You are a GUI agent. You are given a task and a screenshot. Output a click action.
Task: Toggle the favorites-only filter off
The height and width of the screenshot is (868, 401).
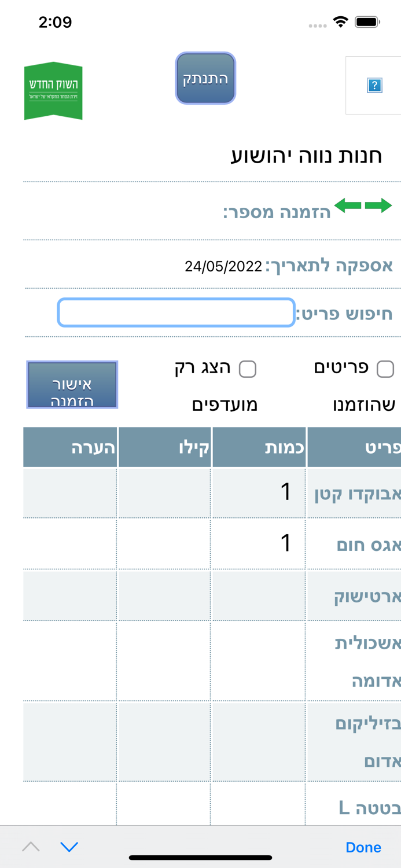tap(248, 369)
